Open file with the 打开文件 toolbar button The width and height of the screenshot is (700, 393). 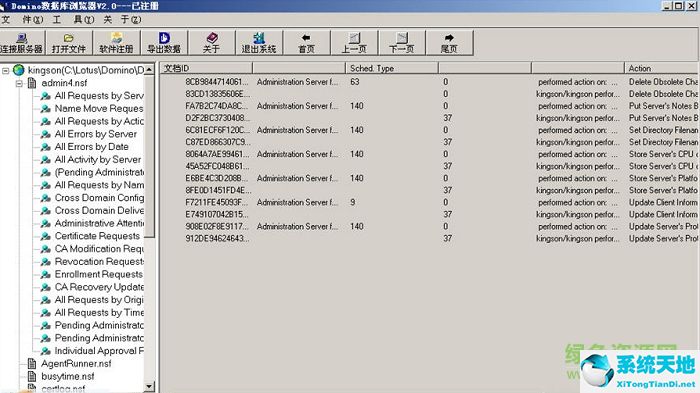click(x=68, y=43)
